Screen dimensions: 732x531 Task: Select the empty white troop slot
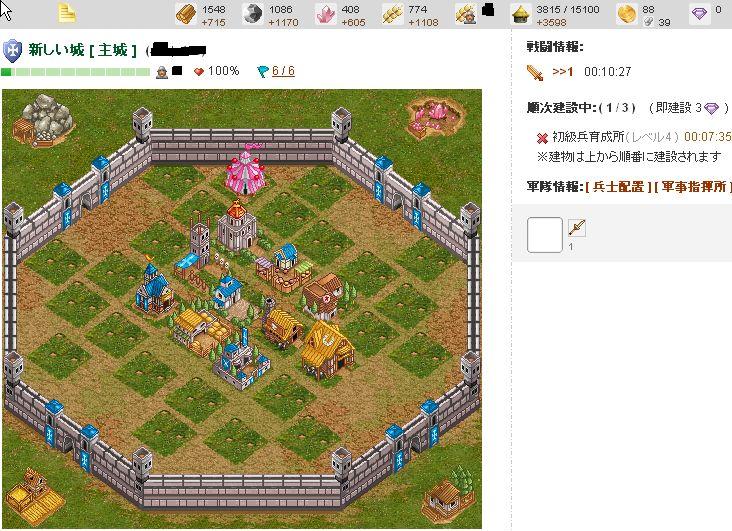(x=545, y=235)
